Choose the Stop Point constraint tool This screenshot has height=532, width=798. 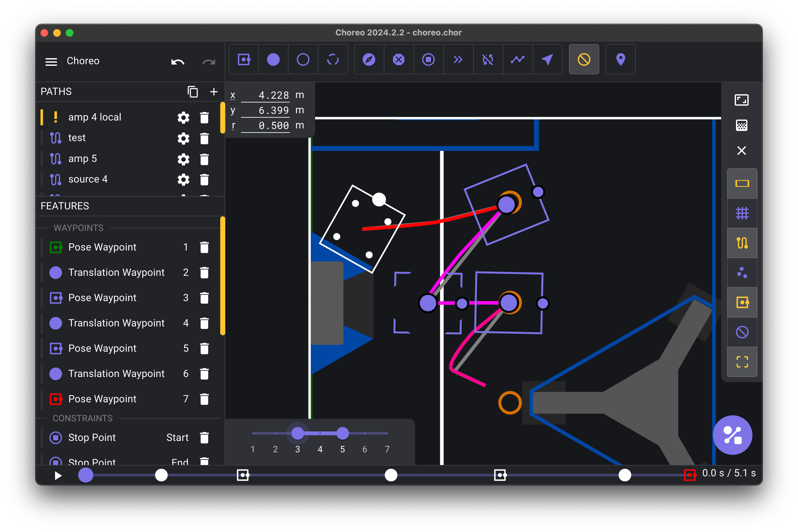click(428, 60)
